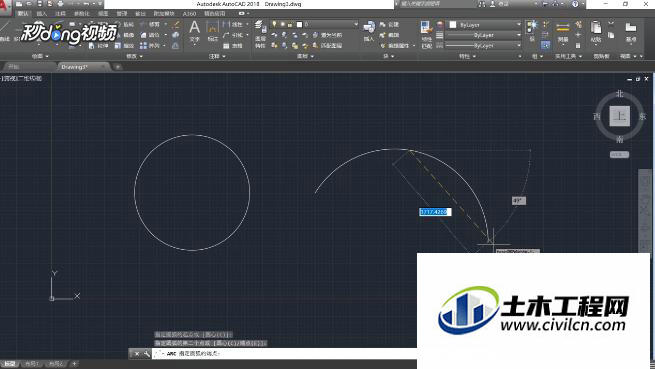Click the Copy clipboard icon
The image size is (655, 369).
[611, 35]
